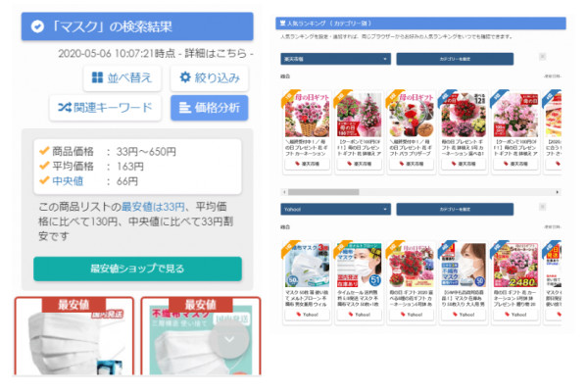Click the horizontal scrollbar thumb under the Rakuten ranking

click(x=323, y=192)
